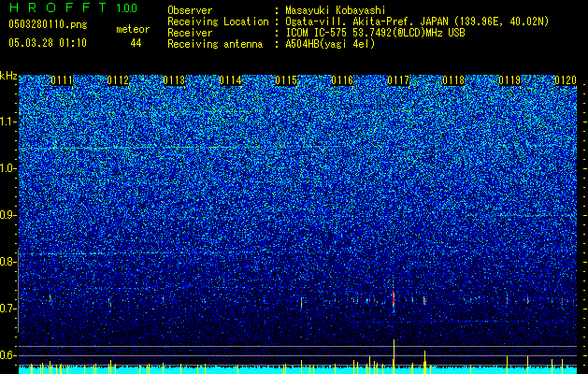Click the Observer name Masayuki Kobayashi
The image size is (588, 374).
coord(336,10)
